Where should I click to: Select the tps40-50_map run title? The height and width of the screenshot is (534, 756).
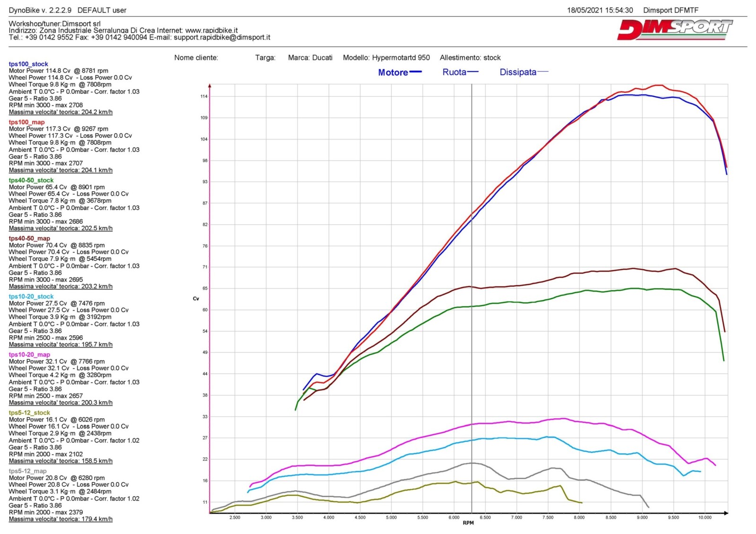pos(29,238)
